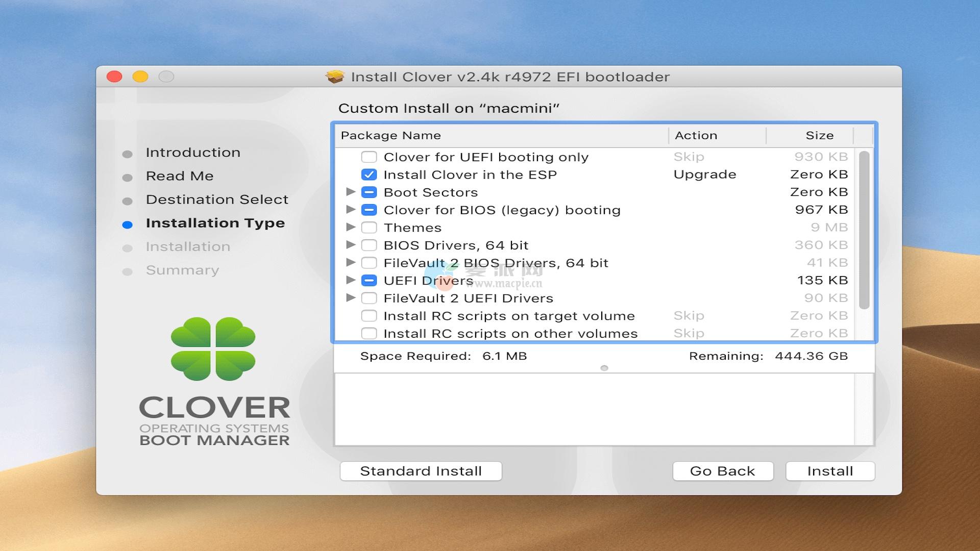980x551 pixels.
Task: Expand Clover for BIOS (legacy) booting group
Action: (351, 209)
